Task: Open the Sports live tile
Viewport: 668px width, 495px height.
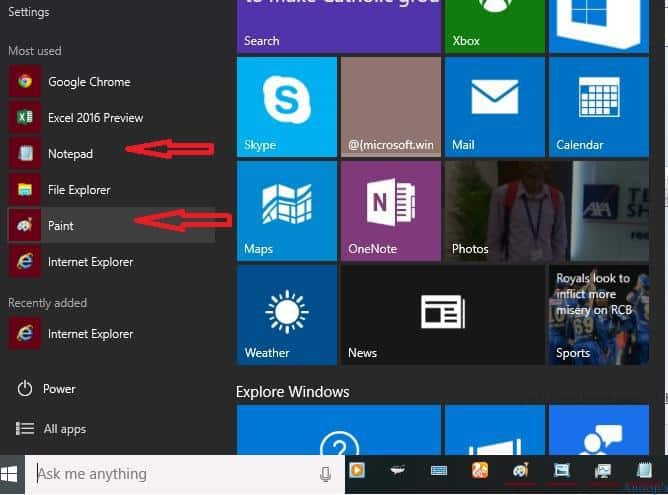Action: pos(599,315)
